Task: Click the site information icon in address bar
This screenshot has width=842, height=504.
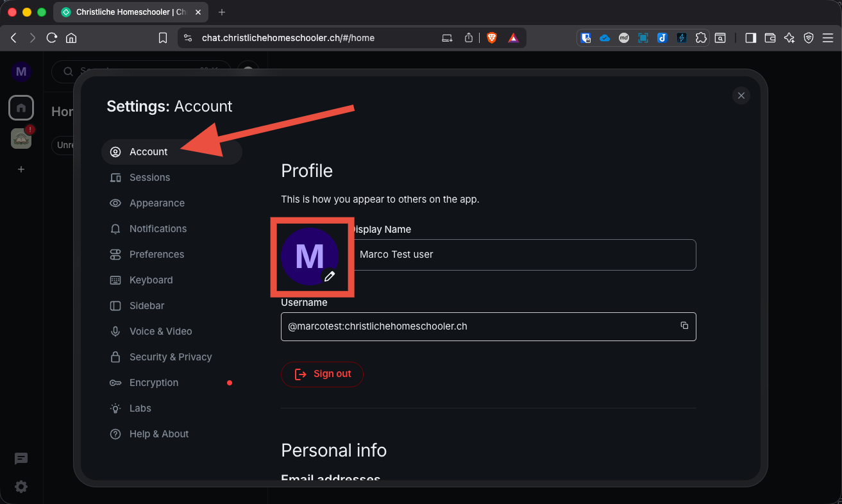Action: [188, 38]
